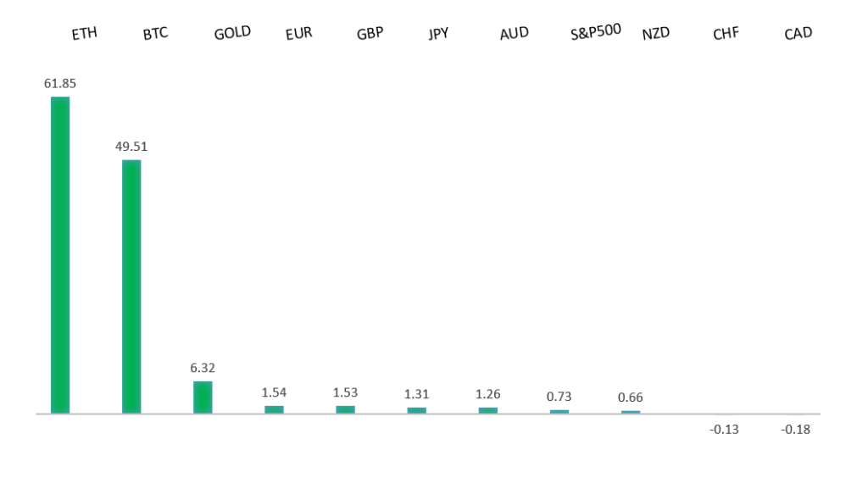Click the 61.85 data label

[x=60, y=83]
